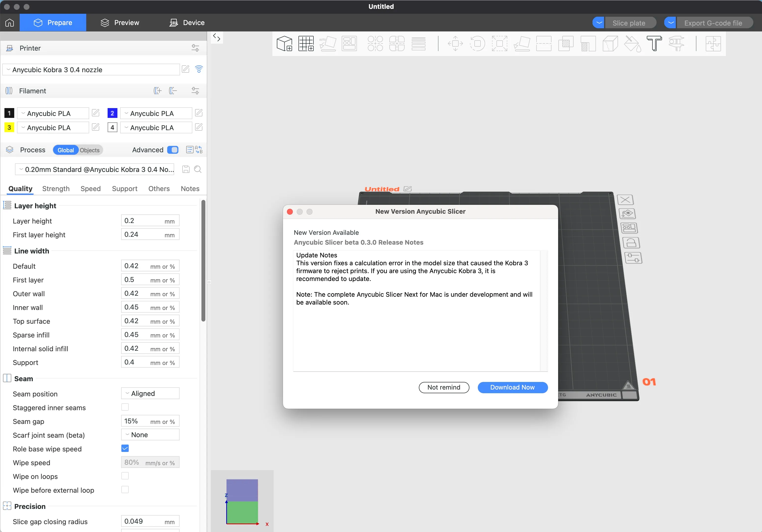This screenshot has height=532, width=762.
Task: Open the Slice plate dropdown arrow
Action: pos(598,23)
